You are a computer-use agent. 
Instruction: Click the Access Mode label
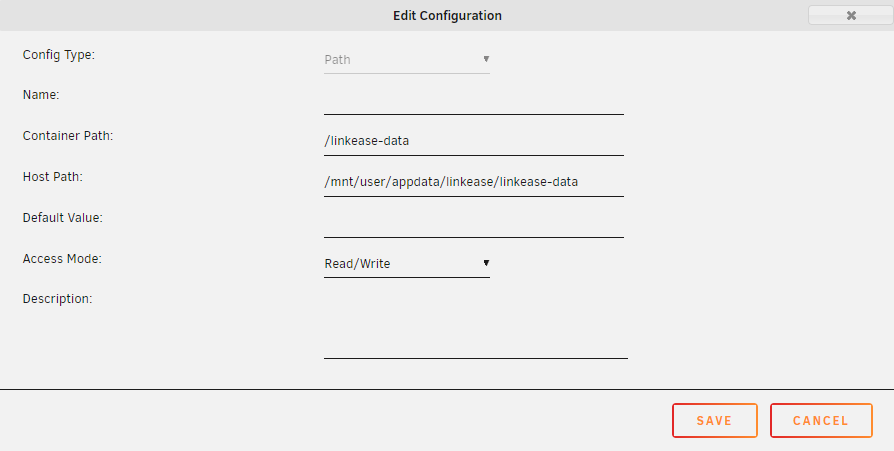click(62, 258)
